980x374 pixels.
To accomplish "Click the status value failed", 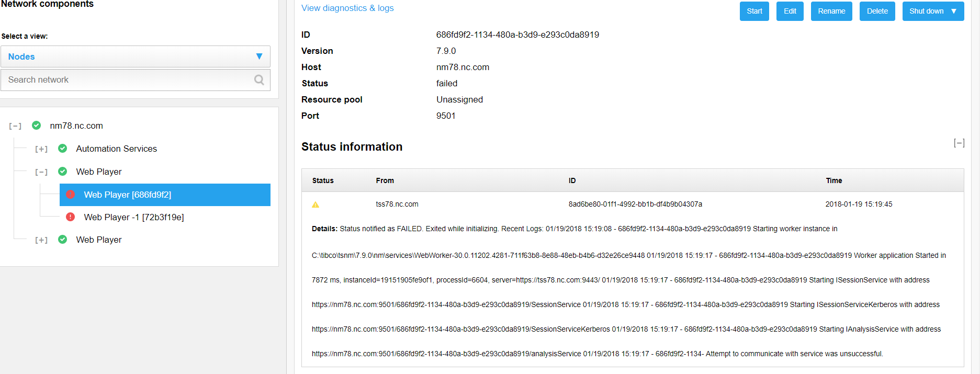I will [447, 83].
